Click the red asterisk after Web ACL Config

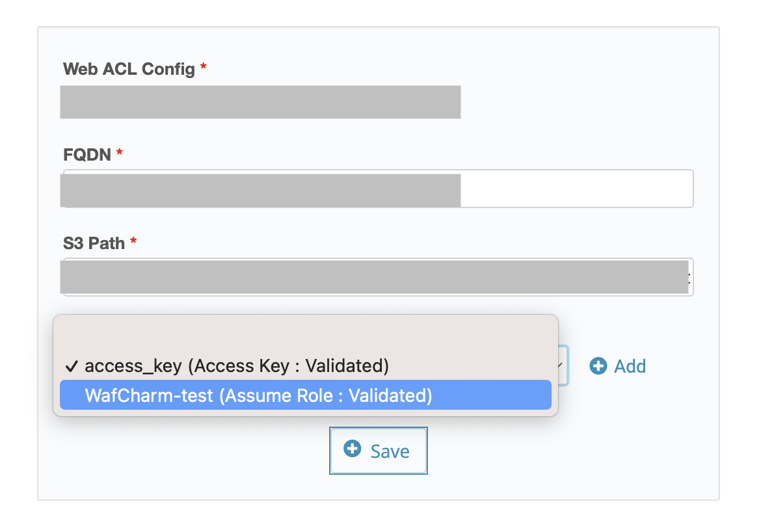point(204,66)
